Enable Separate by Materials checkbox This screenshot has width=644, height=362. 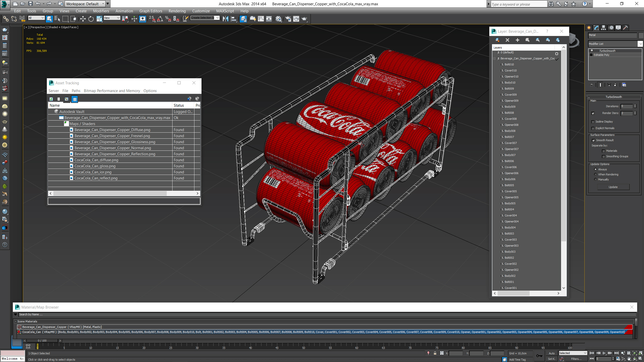pos(603,151)
